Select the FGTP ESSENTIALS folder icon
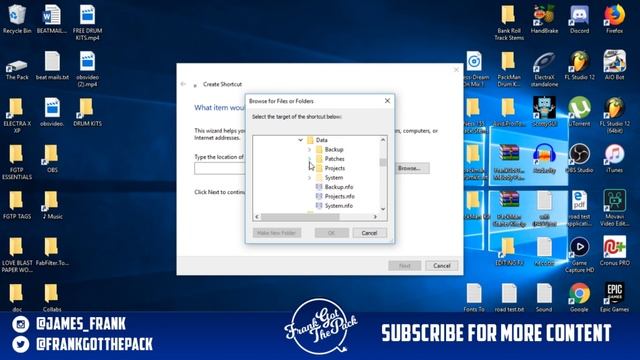The width and height of the screenshot is (640, 360). (x=17, y=162)
